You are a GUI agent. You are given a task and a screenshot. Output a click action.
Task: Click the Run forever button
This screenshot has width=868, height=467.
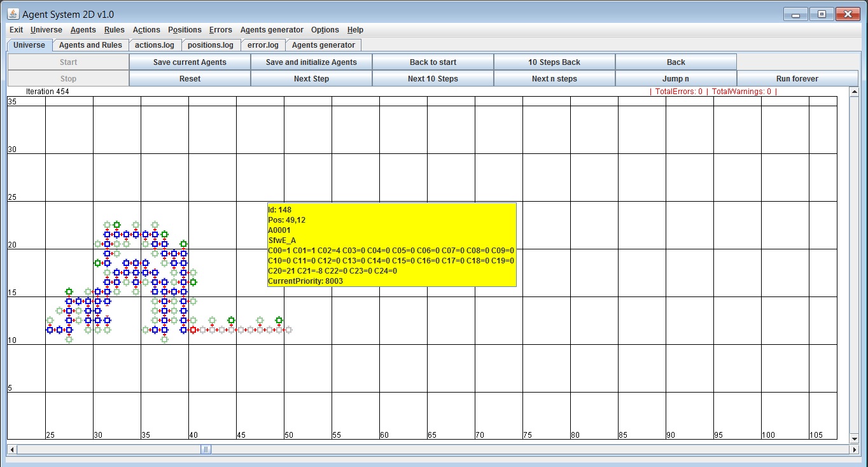(797, 79)
